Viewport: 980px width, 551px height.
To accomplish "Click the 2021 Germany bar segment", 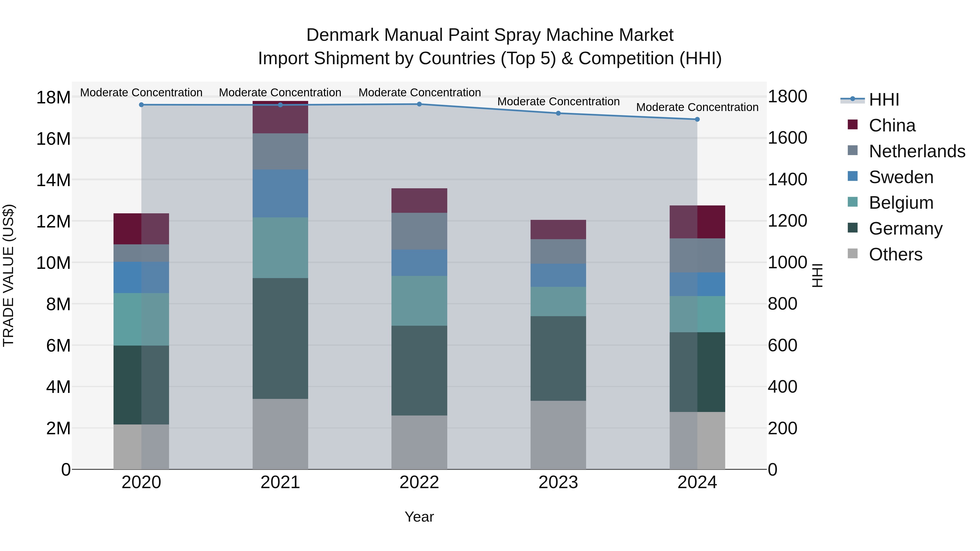I will pyautogui.click(x=280, y=338).
